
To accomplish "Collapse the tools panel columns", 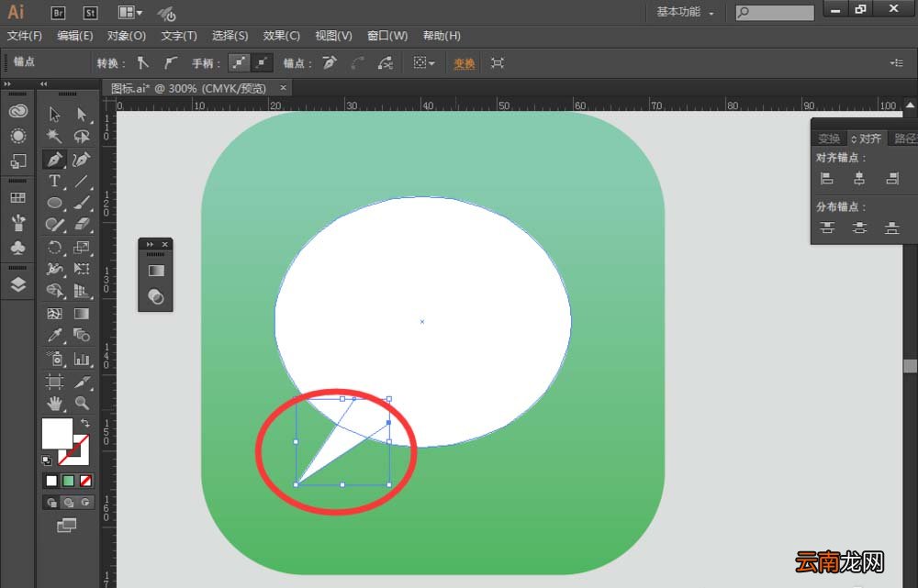I will pyautogui.click(x=44, y=84).
